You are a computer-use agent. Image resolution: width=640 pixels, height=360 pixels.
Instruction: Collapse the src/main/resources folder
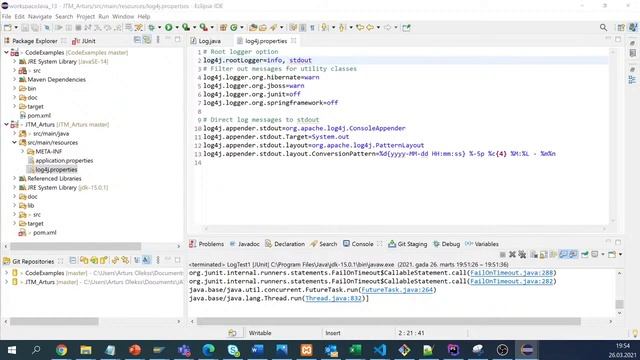click(x=14, y=142)
